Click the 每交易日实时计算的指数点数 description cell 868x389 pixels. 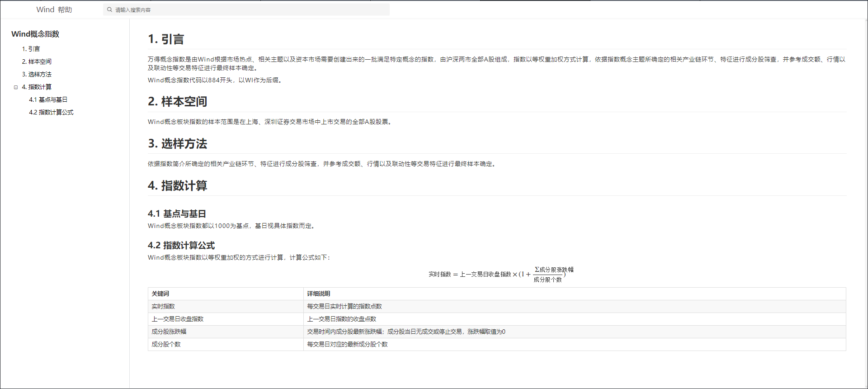[x=575, y=306]
